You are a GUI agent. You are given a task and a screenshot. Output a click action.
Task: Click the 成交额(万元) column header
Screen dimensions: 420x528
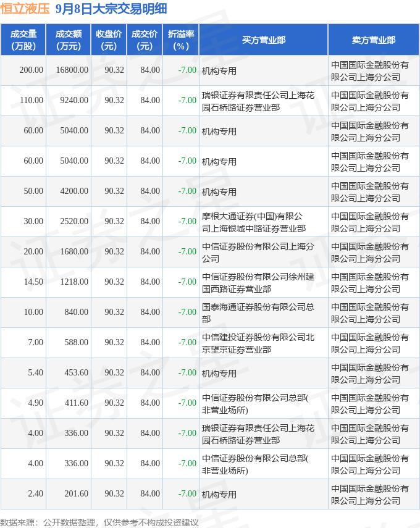pos(69,40)
